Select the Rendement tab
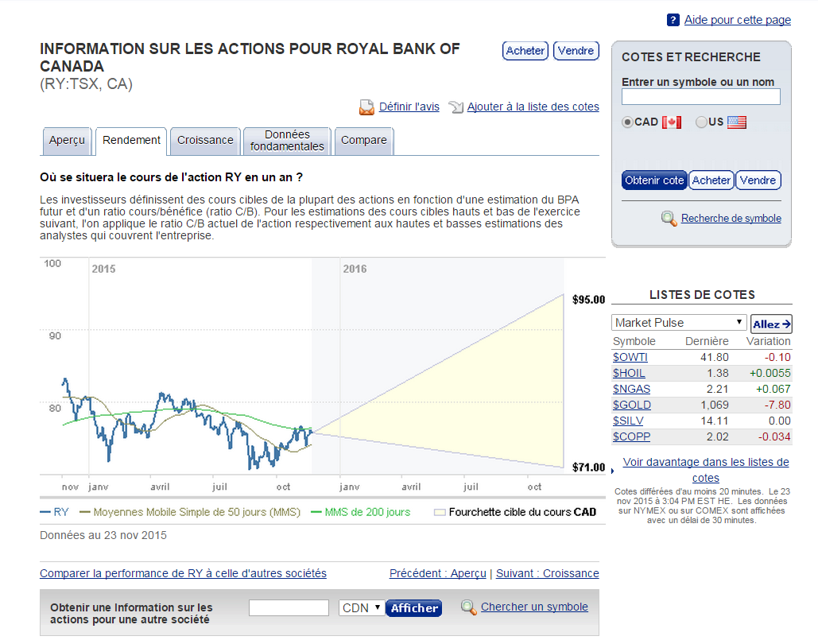818x644 pixels. (131, 141)
